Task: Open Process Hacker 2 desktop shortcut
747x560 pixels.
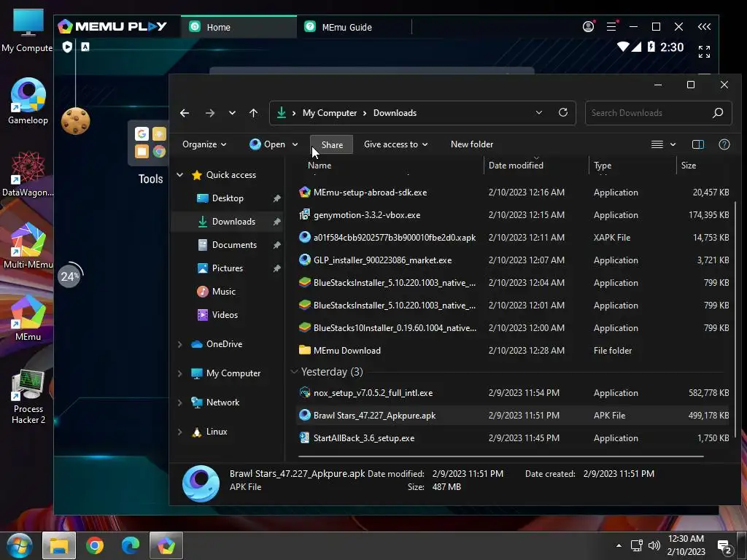Action: 28,397
